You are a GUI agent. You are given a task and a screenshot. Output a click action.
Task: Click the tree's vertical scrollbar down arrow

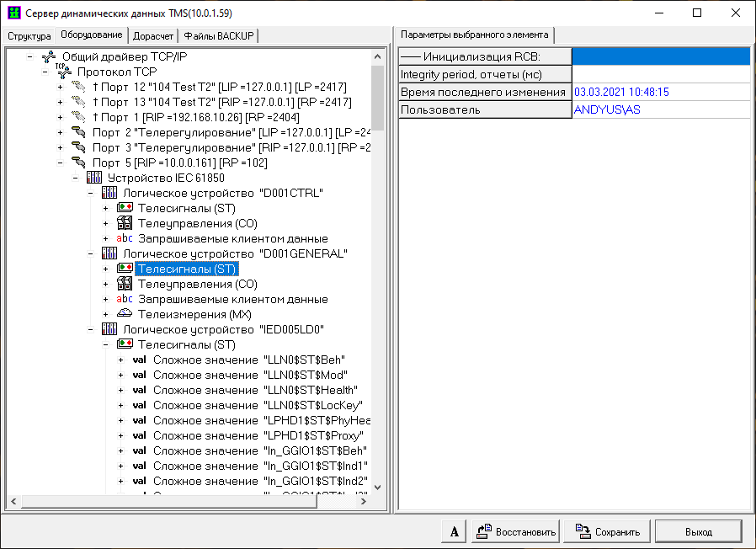(x=377, y=488)
